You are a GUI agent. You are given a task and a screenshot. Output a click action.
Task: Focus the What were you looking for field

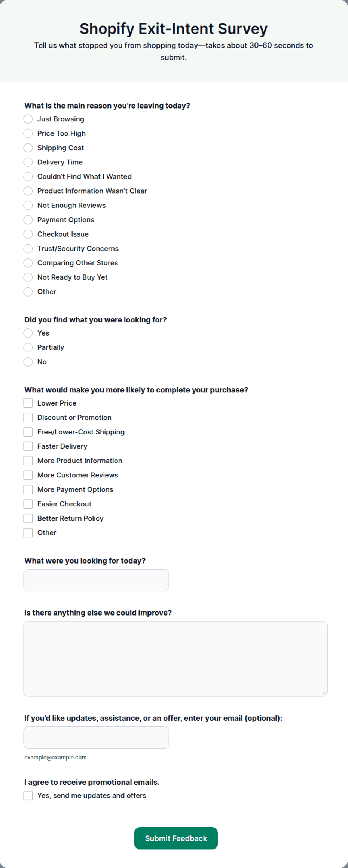[96, 580]
